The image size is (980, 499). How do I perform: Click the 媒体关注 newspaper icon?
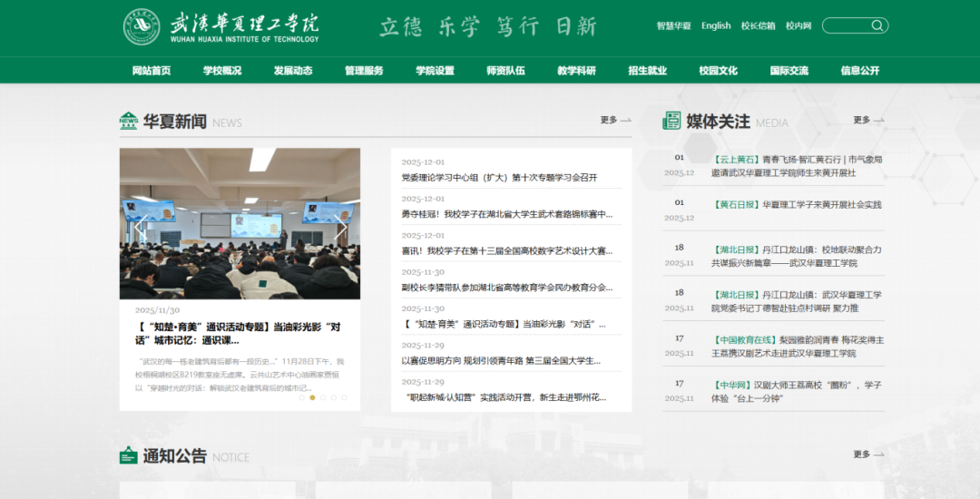coord(671,121)
